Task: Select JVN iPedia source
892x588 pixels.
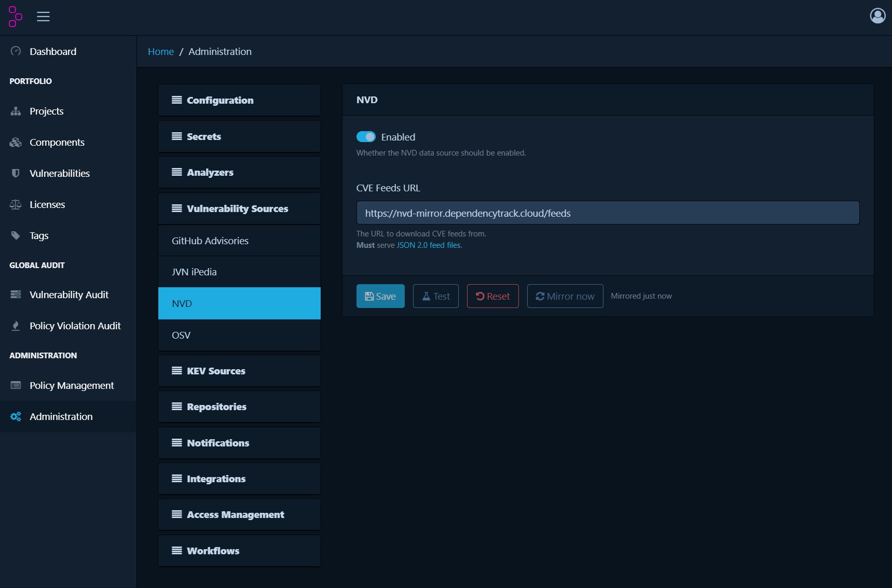Action: click(x=239, y=272)
